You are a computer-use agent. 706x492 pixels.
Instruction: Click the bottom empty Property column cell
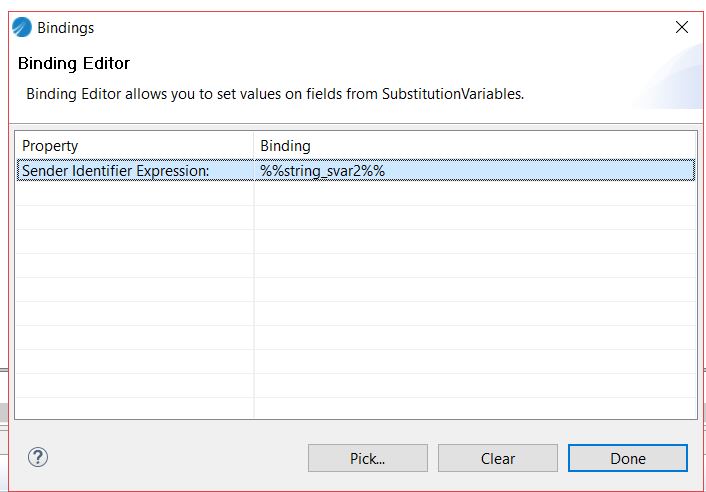(134, 408)
